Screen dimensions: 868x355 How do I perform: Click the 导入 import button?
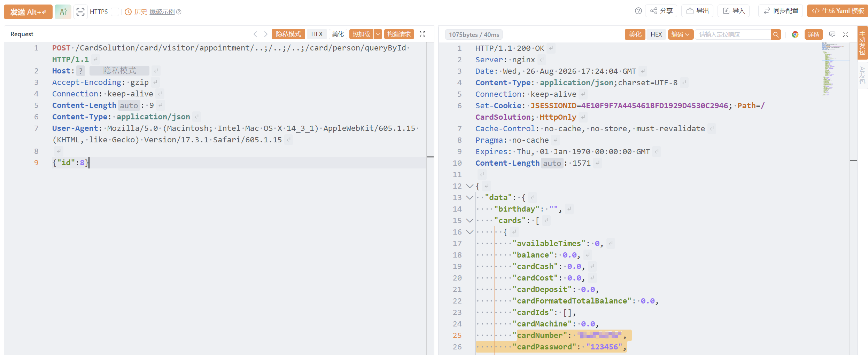734,11
